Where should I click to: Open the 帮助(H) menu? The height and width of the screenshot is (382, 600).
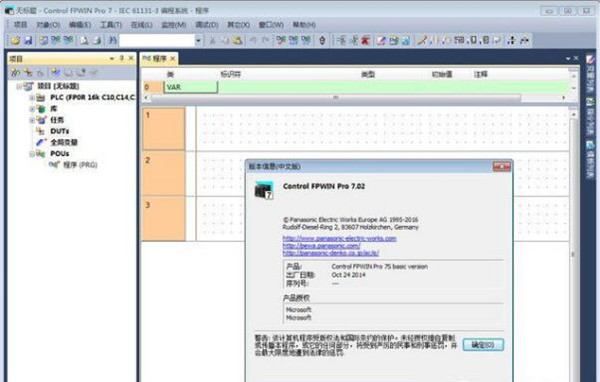(x=304, y=25)
